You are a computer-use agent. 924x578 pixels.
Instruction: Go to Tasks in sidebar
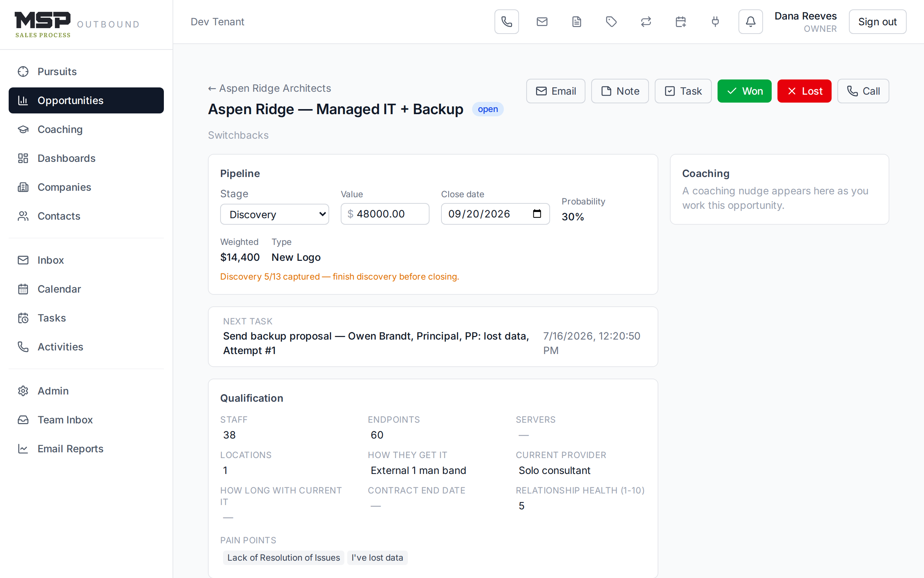[x=86, y=318]
